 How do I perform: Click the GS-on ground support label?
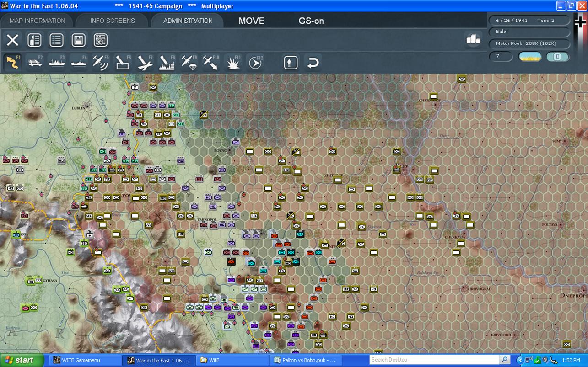(311, 21)
